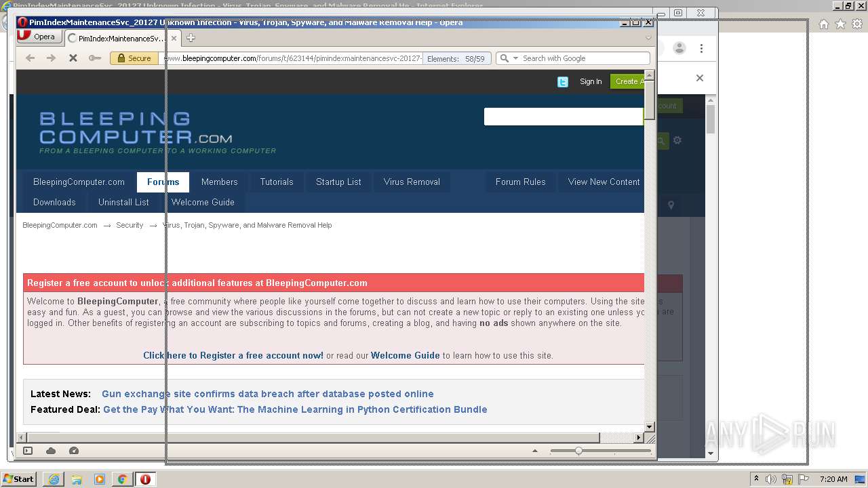The width and height of the screenshot is (868, 488).
Task: Open the Welcome Guide link in notice
Action: coord(406,355)
